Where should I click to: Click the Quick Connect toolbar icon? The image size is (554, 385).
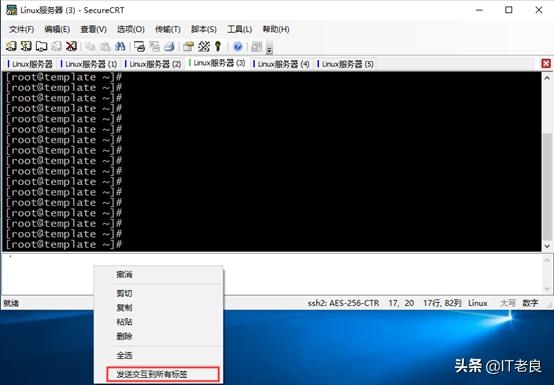[26, 46]
